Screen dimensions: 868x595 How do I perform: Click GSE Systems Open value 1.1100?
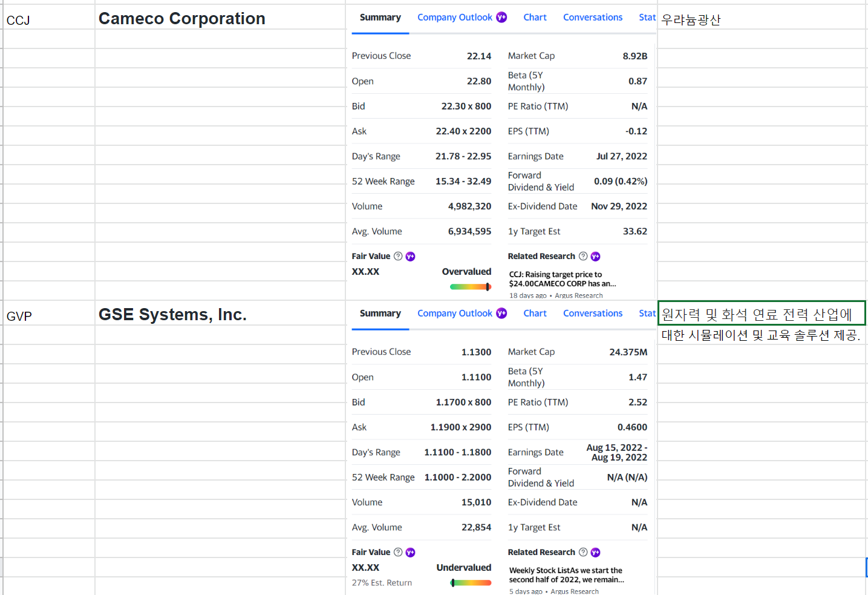click(x=477, y=377)
